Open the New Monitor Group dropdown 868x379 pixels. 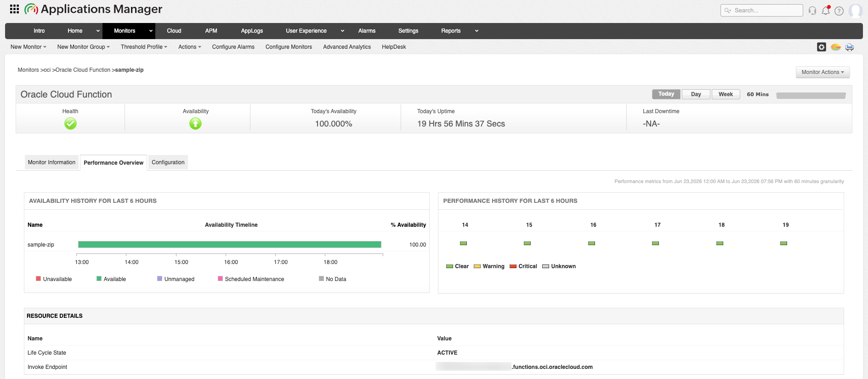tap(84, 47)
